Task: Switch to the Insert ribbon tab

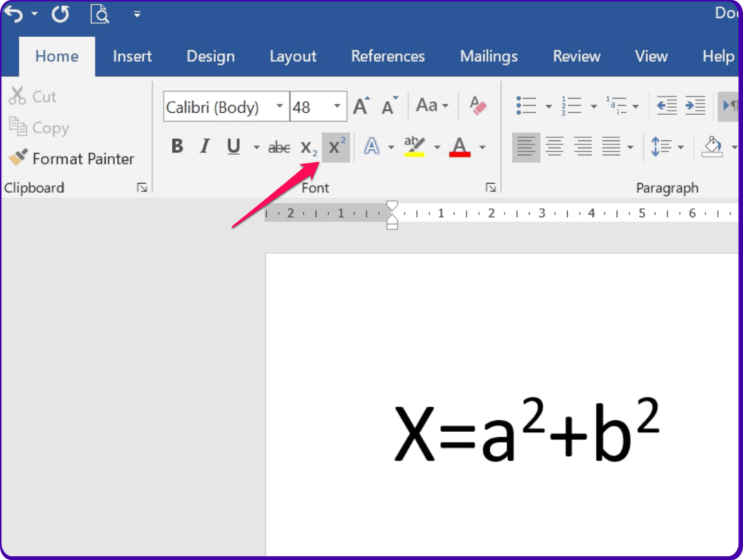Action: 131,56
